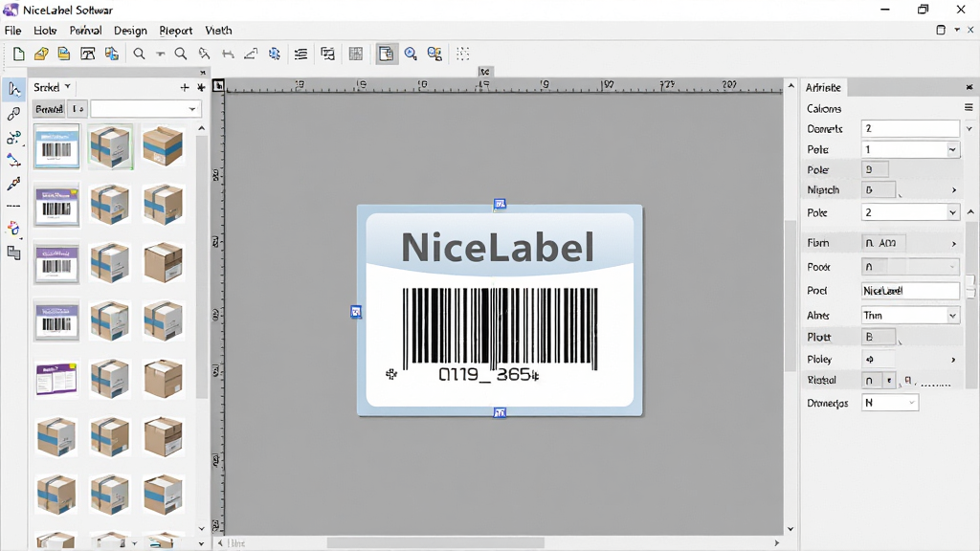
Task: Expand the Srakel panel dropdown arrow
Action: pyautogui.click(x=68, y=87)
